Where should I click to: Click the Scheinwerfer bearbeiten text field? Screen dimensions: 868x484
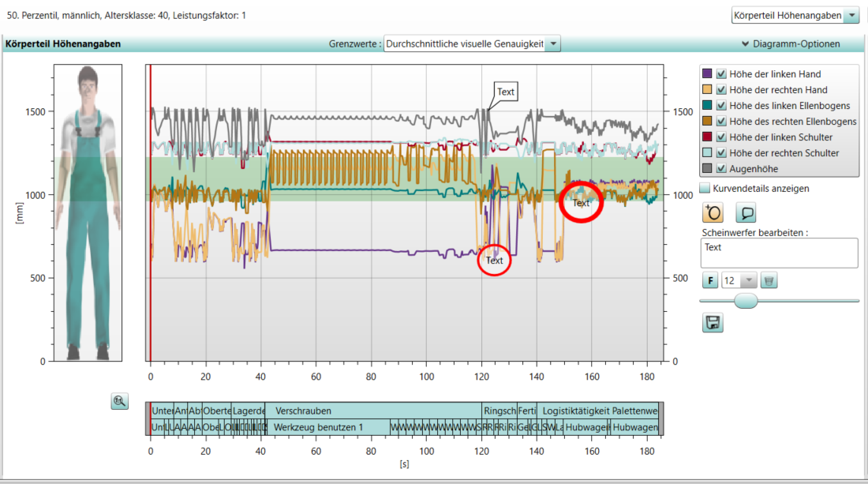tap(779, 253)
